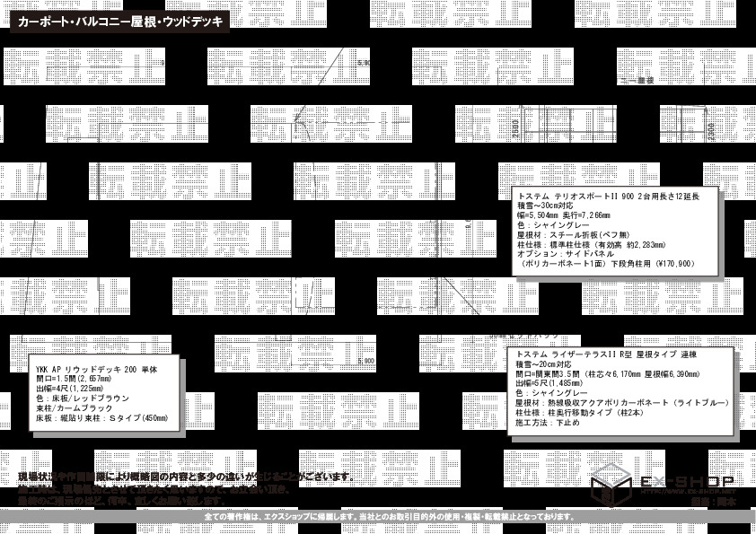Click the copyright line starting '全ての著作権は'
The height and width of the screenshot is (534, 756).
390,517
